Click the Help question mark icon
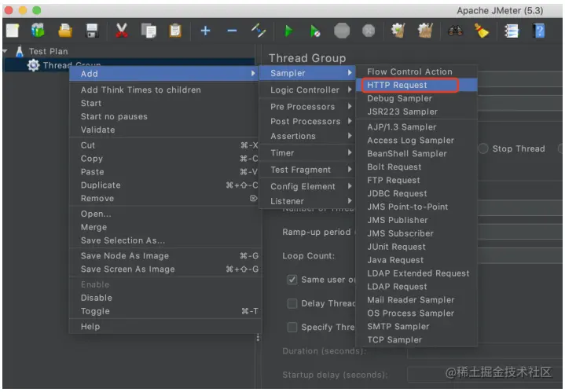The height and width of the screenshot is (392, 565). pos(538,31)
